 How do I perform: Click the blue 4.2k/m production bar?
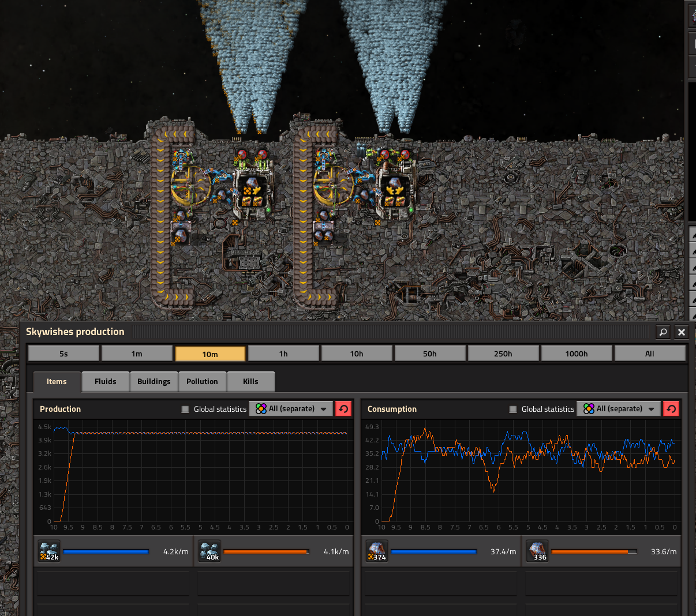(x=106, y=551)
